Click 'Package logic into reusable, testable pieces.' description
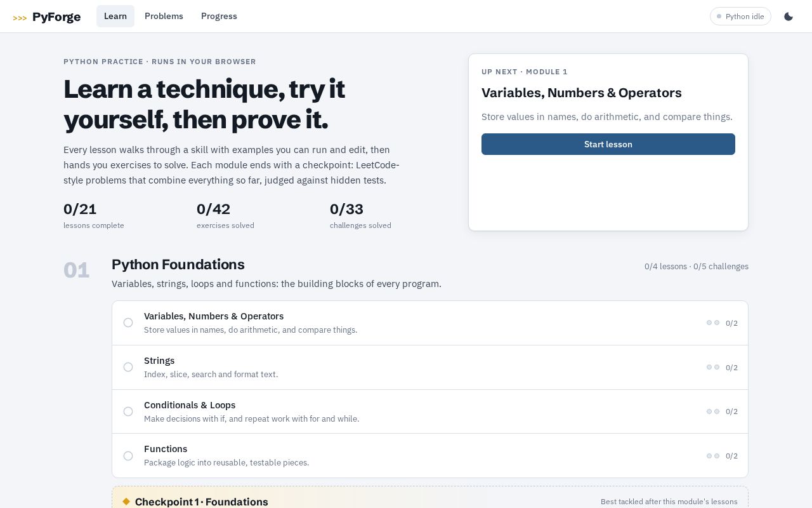Viewport: 812px width, 508px height. pyautogui.click(x=226, y=463)
